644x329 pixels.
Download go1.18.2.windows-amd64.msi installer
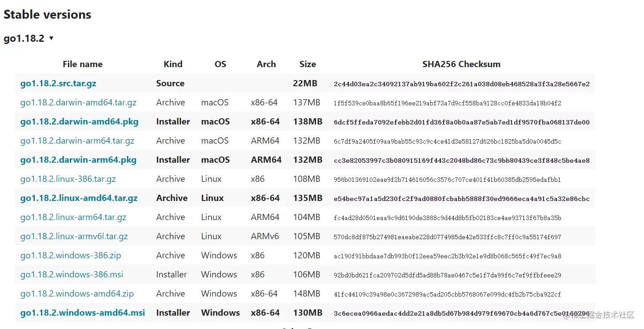[83, 313]
